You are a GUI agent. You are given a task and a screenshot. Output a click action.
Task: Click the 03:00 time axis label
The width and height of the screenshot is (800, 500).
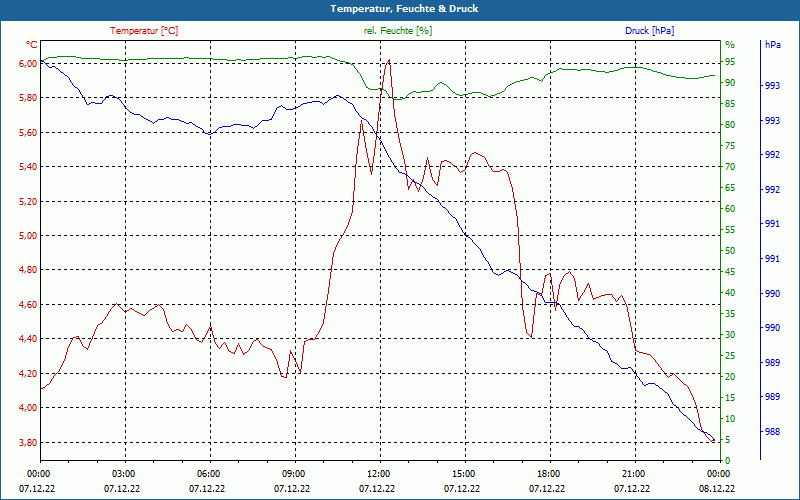pos(122,474)
